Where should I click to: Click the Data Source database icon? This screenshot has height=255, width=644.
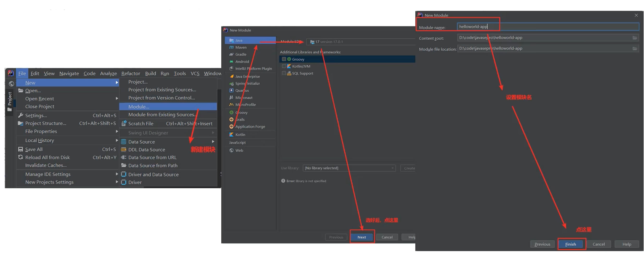click(123, 142)
